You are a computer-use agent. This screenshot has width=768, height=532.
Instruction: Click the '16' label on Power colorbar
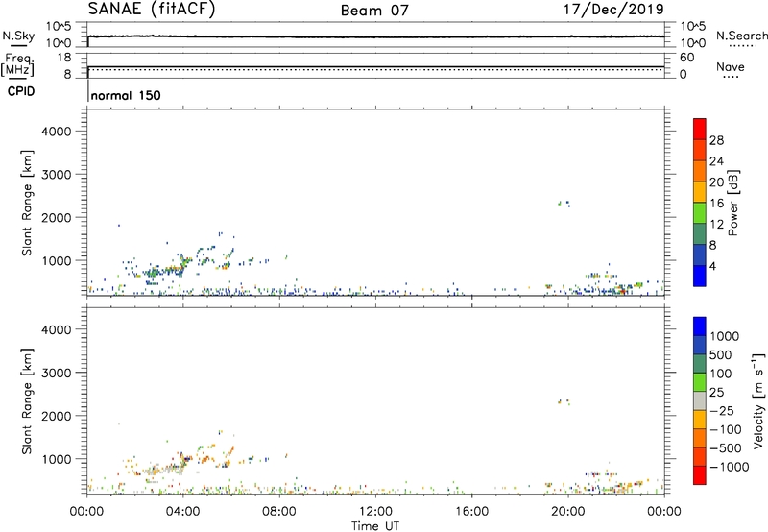pyautogui.click(x=716, y=204)
